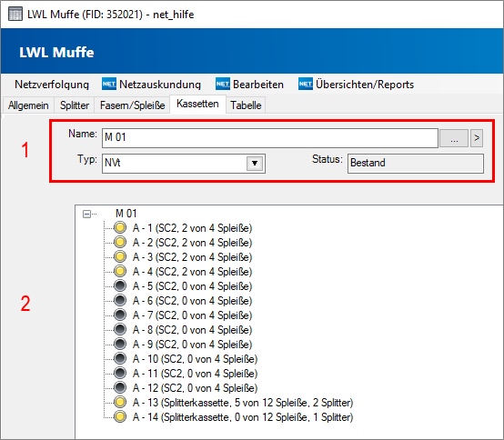
Task: Switch to the Fasern/Spleiße tab
Action: 132,105
